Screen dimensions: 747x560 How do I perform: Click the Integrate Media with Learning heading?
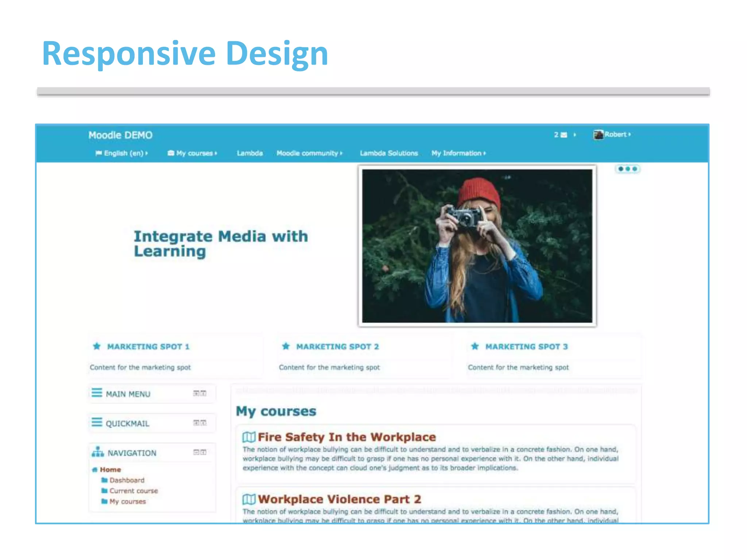[x=221, y=244]
